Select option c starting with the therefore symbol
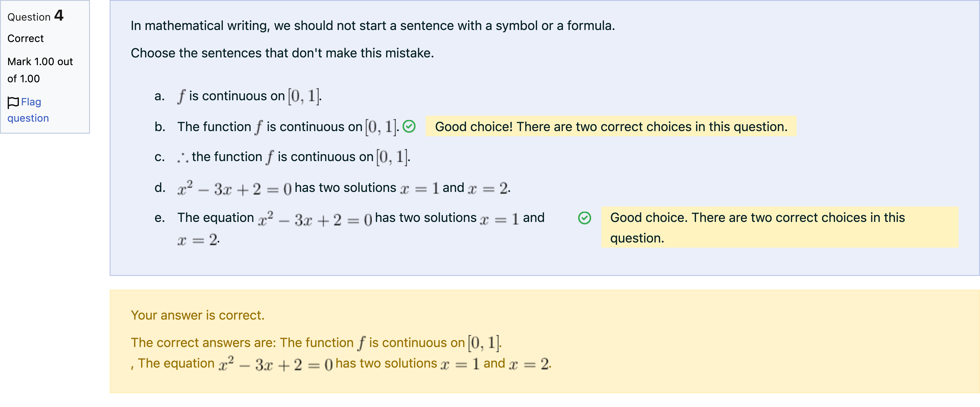This screenshot has width=980, height=407. tap(294, 157)
